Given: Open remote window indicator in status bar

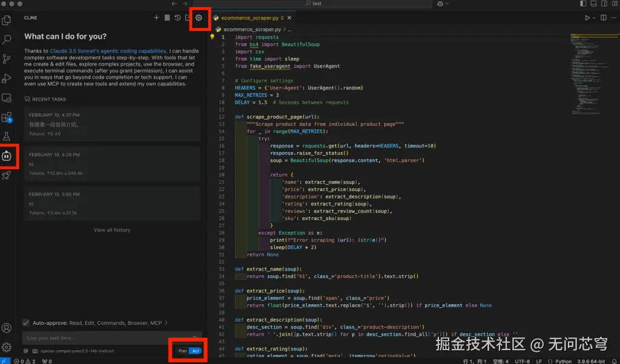Looking at the screenshot, I should [5, 361].
